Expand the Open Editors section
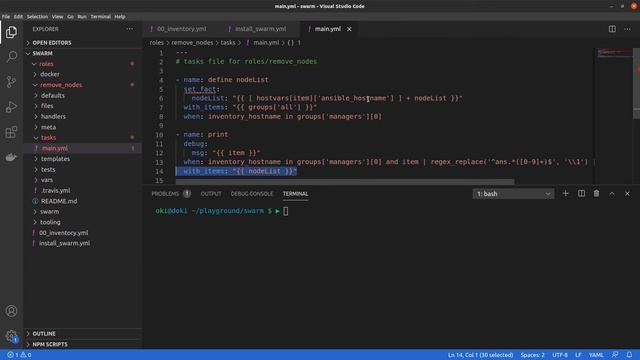 [83, 42]
